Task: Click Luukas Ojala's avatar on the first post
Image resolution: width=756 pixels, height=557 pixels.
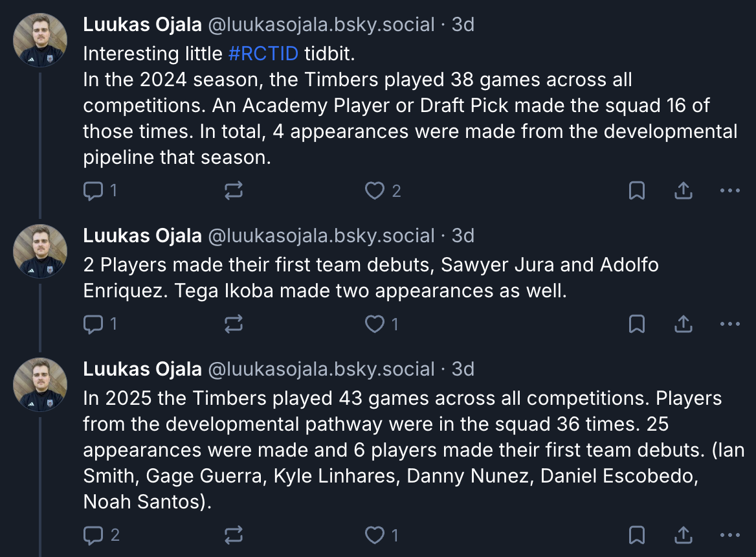Action: click(x=40, y=40)
